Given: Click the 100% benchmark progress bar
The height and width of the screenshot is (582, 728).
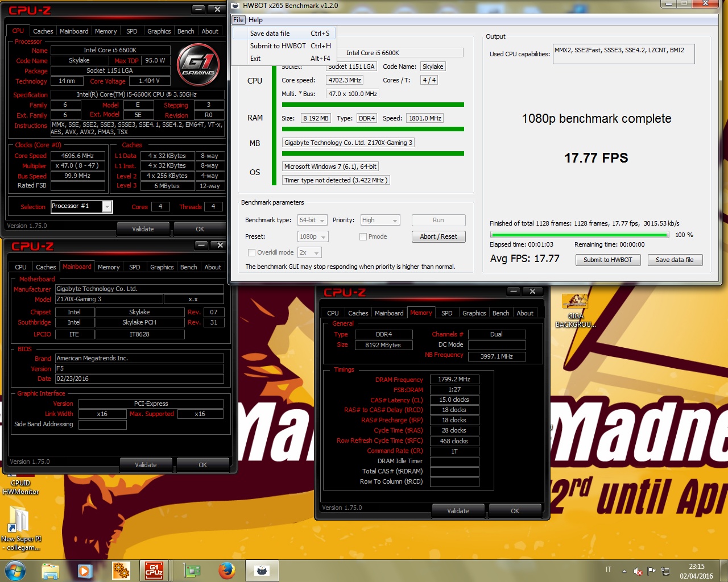Looking at the screenshot, I should pyautogui.click(x=580, y=235).
